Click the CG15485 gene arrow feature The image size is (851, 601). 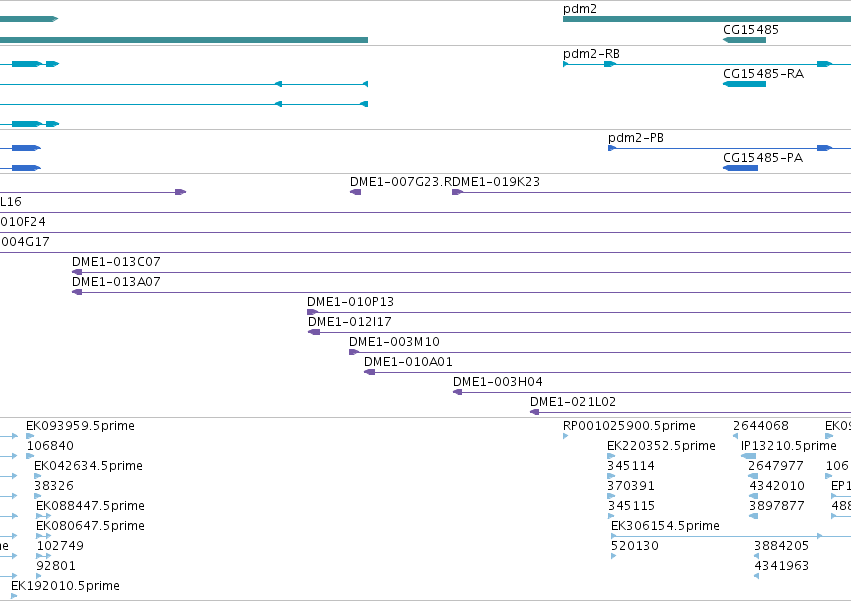coord(744,40)
